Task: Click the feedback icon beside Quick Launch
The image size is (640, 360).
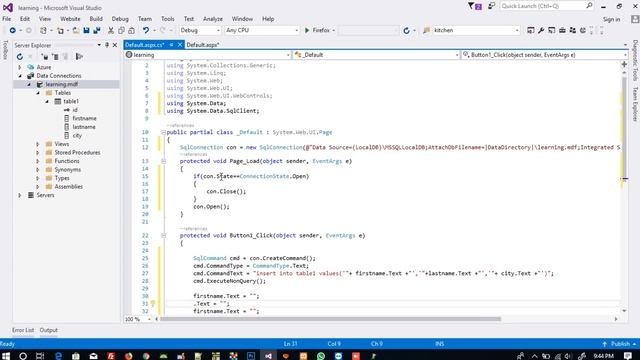Action: click(491, 6)
